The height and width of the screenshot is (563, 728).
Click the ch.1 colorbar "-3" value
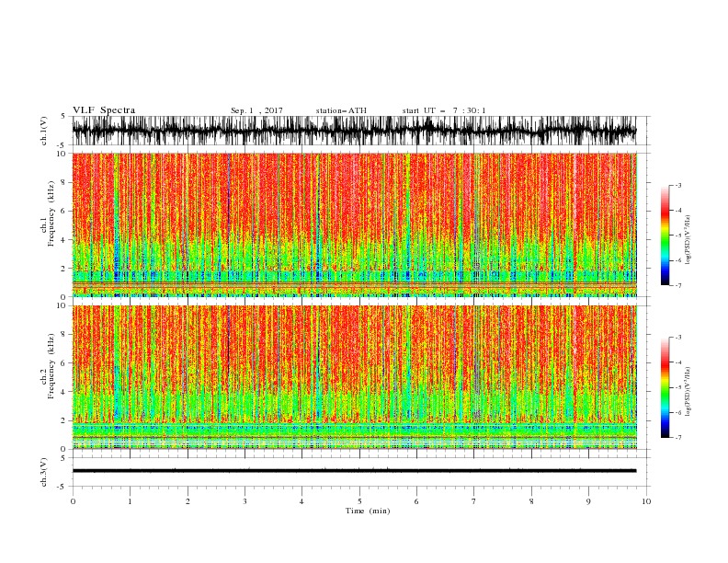click(678, 185)
